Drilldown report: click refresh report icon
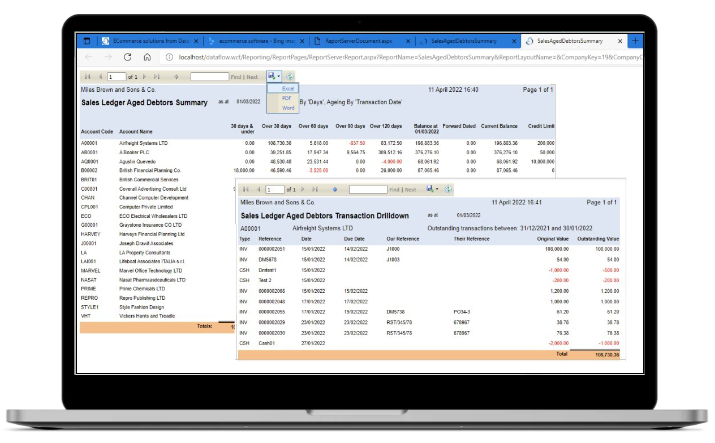Screen dimensions: 715x443 [448, 189]
